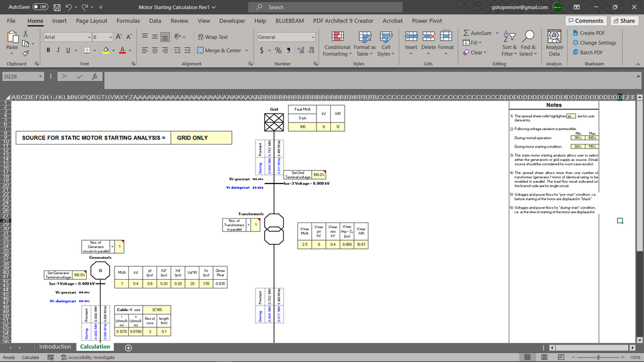This screenshot has height=362, width=644.
Task: Apply the yellow fill color
Action: click(106, 50)
